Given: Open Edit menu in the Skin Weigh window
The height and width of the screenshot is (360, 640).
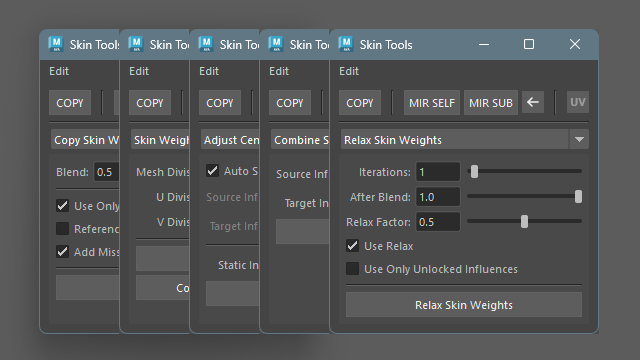Looking at the screenshot, I should (x=139, y=71).
